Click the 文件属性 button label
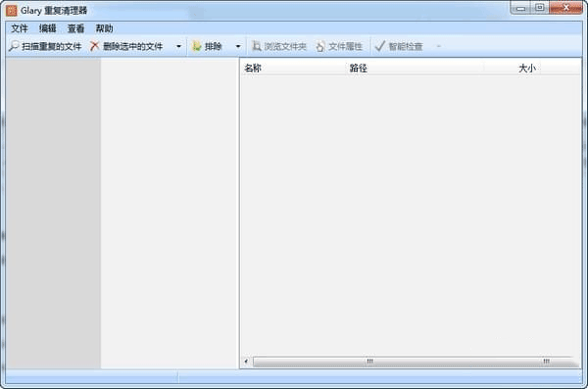 [x=345, y=46]
